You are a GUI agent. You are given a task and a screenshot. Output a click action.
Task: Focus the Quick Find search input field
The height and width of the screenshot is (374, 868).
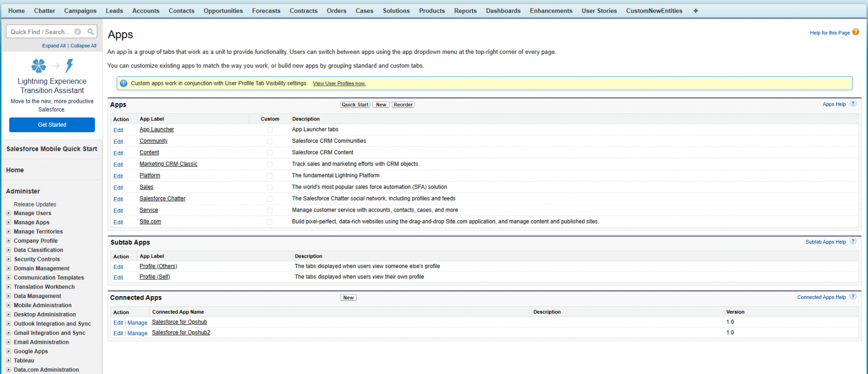click(x=40, y=32)
